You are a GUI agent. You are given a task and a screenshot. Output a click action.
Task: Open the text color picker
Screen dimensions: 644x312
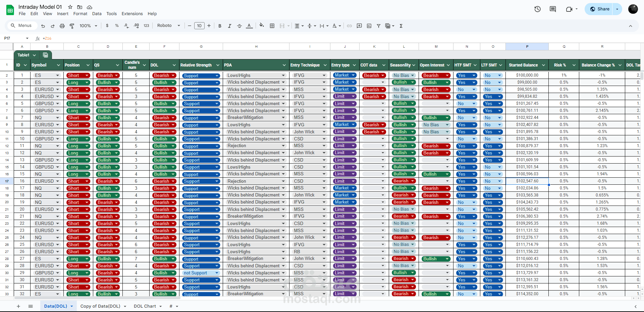249,26
